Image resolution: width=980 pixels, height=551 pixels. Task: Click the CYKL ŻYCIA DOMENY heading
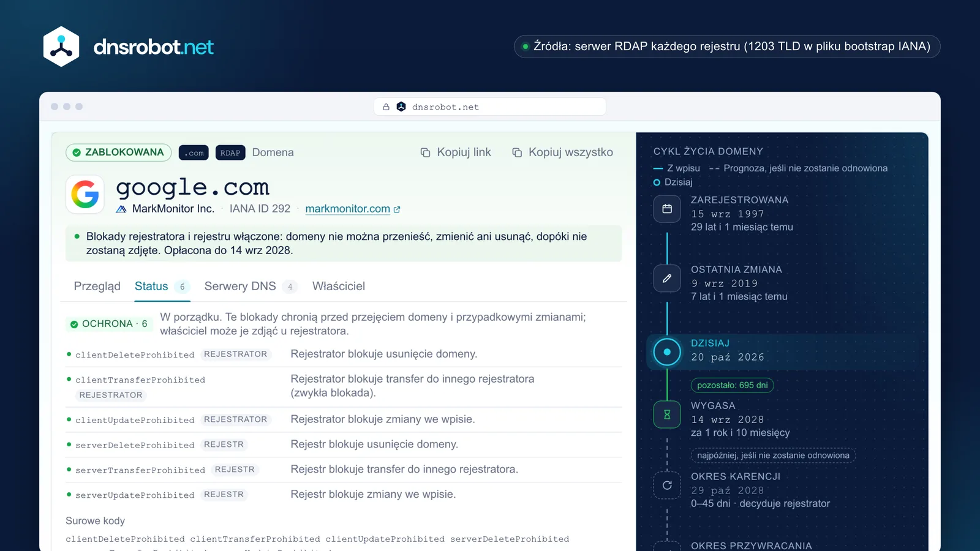coord(708,152)
